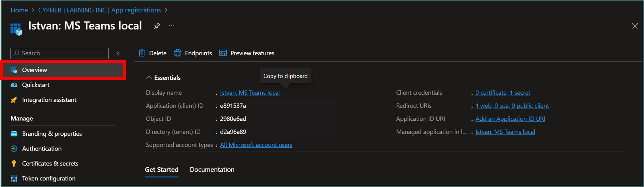Image resolution: width=644 pixels, height=187 pixels.
Task: Open the Istvan: MS Teams local display name link
Action: (250, 93)
